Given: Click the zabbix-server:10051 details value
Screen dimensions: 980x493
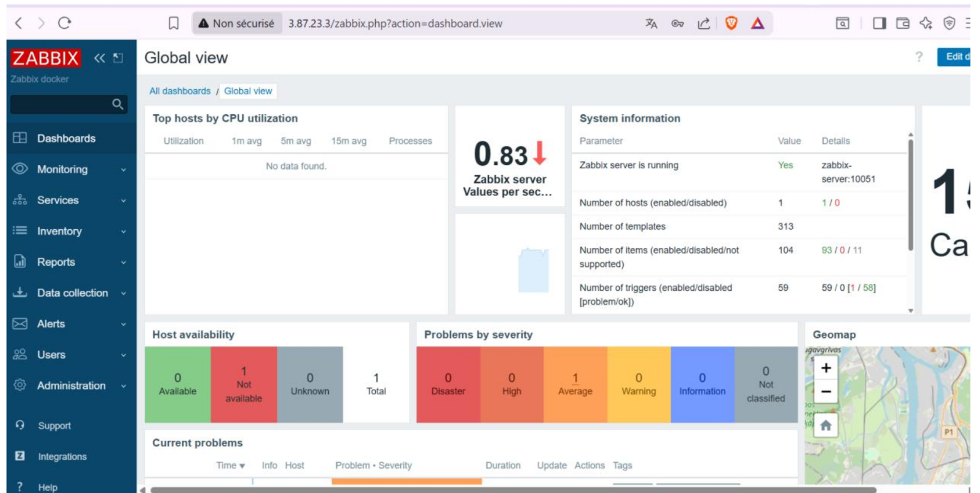Looking at the screenshot, I should [x=848, y=172].
